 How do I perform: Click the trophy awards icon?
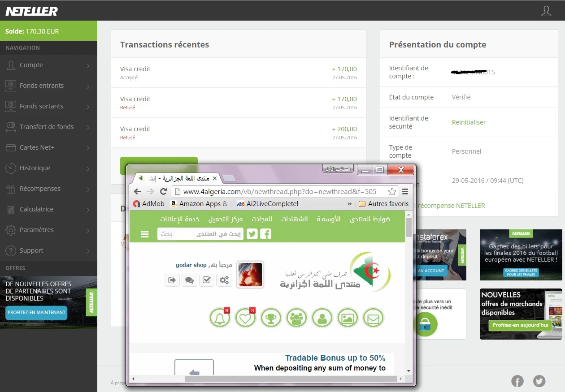(271, 318)
